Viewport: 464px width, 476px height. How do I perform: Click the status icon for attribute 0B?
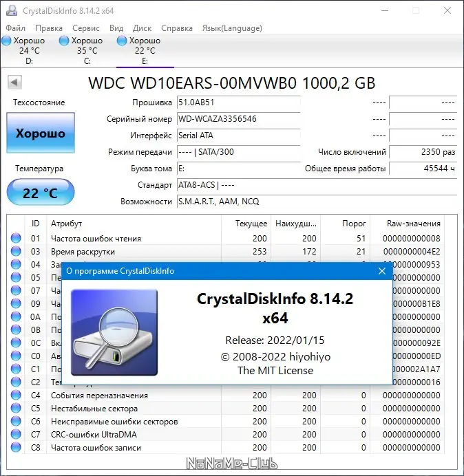[16, 329]
